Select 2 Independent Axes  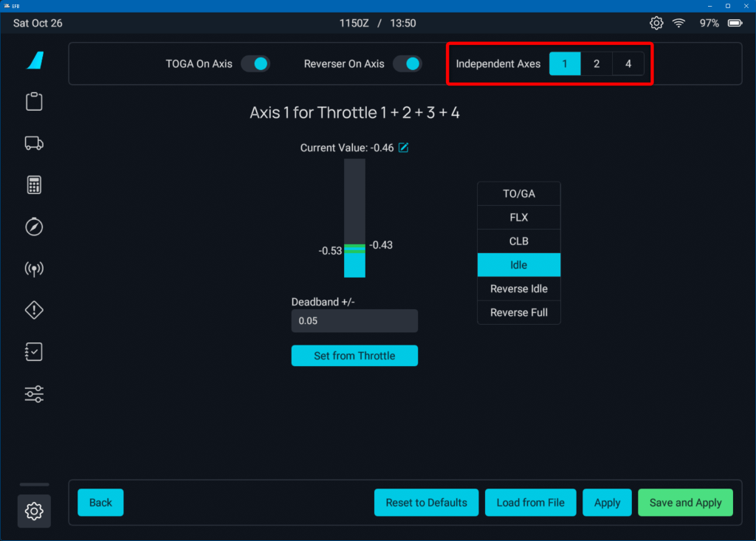click(x=597, y=64)
